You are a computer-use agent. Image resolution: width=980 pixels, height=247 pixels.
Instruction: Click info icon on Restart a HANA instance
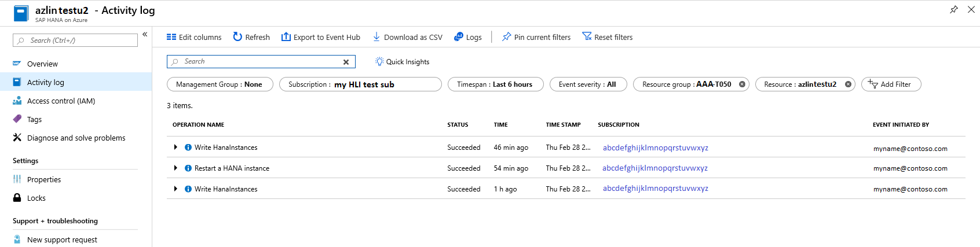coord(188,168)
